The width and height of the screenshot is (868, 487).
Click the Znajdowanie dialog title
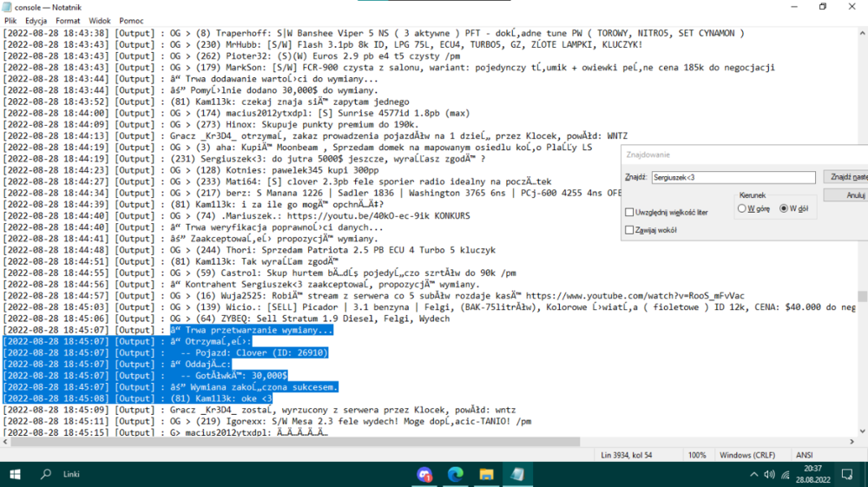pyautogui.click(x=648, y=155)
